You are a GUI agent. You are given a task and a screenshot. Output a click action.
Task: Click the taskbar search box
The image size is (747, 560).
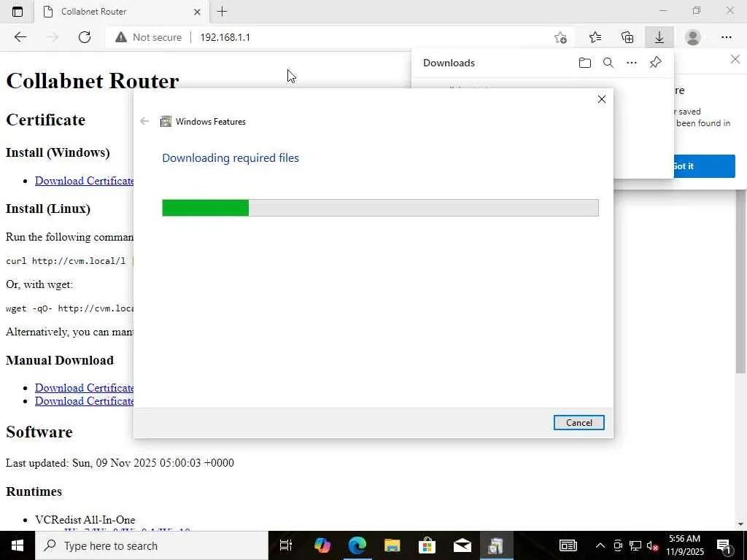click(152, 545)
